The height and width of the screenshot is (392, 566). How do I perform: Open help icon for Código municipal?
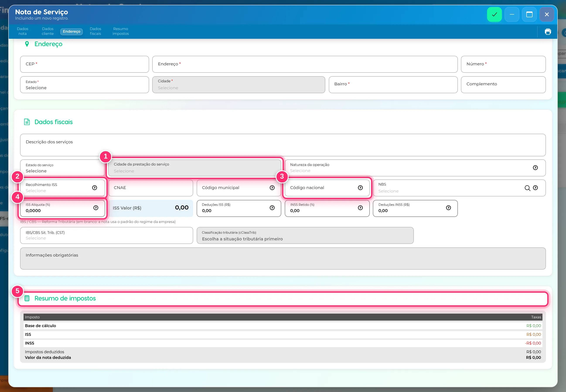click(x=272, y=188)
